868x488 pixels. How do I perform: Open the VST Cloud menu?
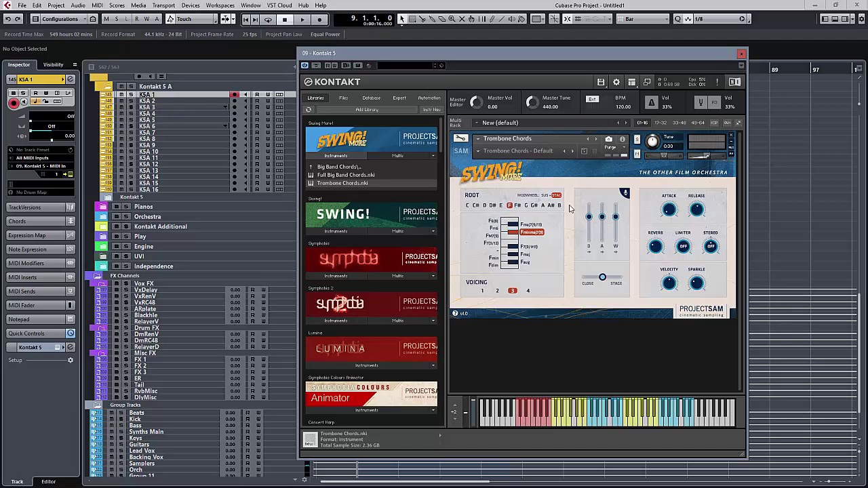click(279, 5)
